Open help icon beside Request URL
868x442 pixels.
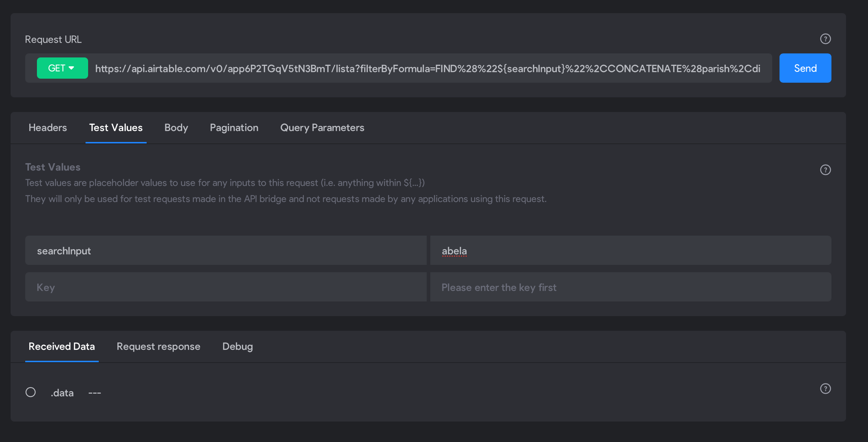tap(825, 39)
